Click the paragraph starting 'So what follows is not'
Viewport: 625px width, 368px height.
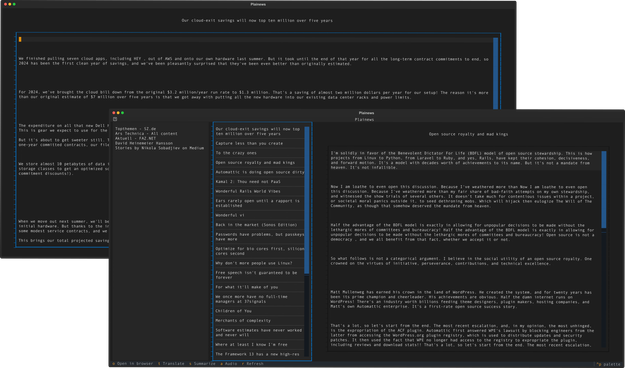(x=462, y=261)
